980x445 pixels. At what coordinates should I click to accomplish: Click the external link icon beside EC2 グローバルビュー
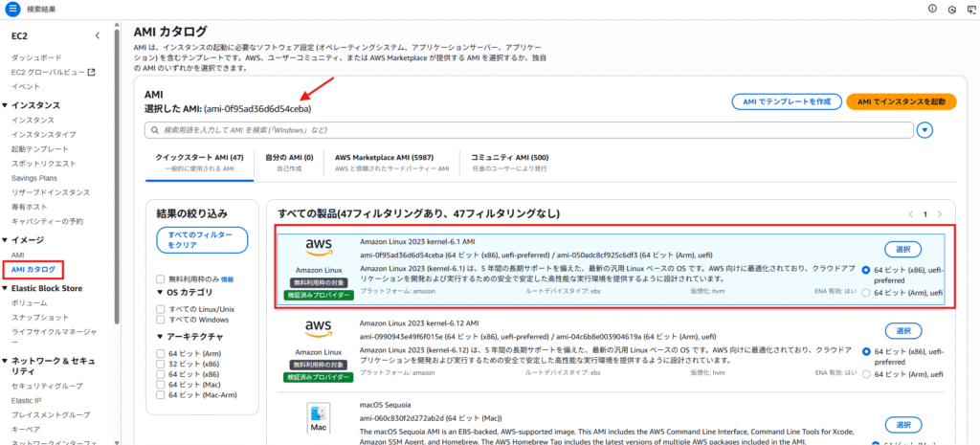pos(91,72)
